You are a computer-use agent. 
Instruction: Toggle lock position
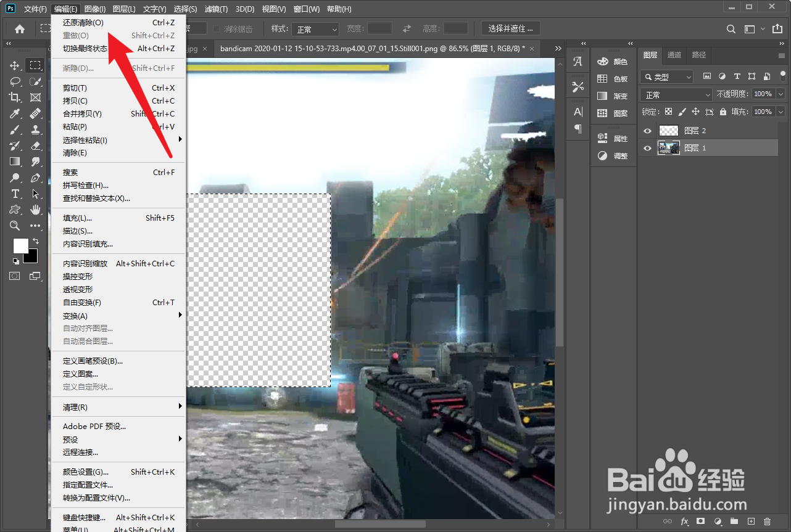pyautogui.click(x=695, y=112)
